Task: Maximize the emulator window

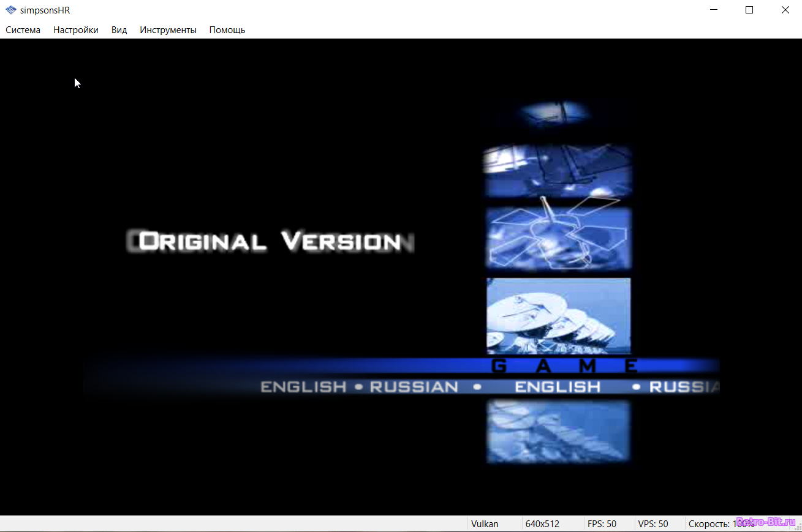Action: pos(749,10)
